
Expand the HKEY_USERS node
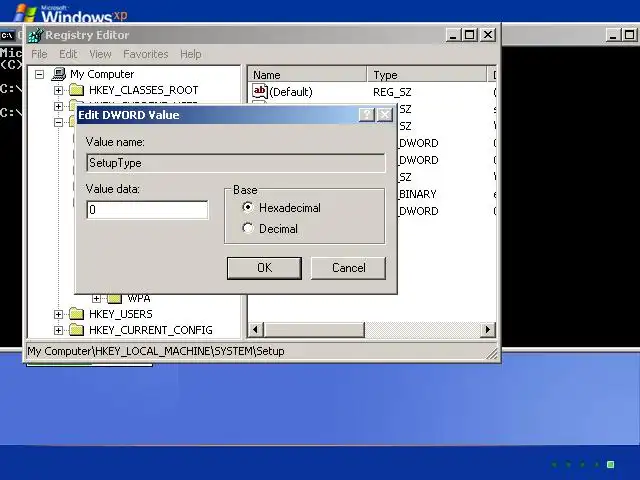click(58, 314)
